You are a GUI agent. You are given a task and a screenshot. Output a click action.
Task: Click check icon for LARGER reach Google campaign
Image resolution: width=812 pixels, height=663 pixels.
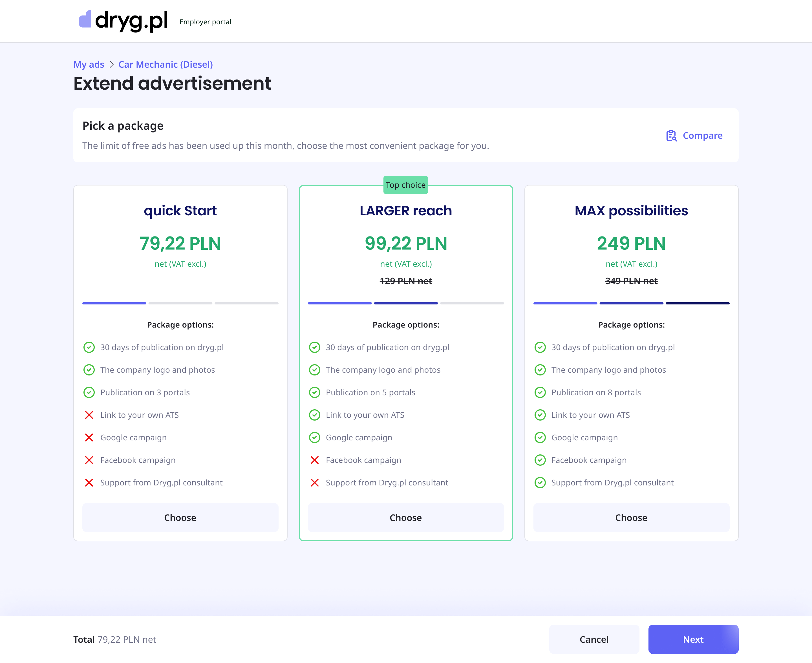point(315,437)
